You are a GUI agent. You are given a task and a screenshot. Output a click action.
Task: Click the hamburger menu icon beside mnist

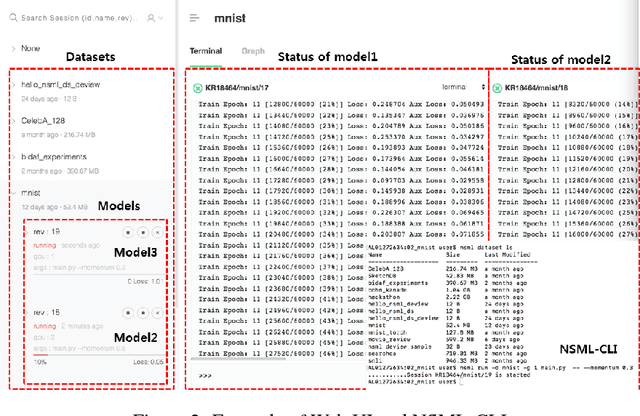(x=194, y=18)
